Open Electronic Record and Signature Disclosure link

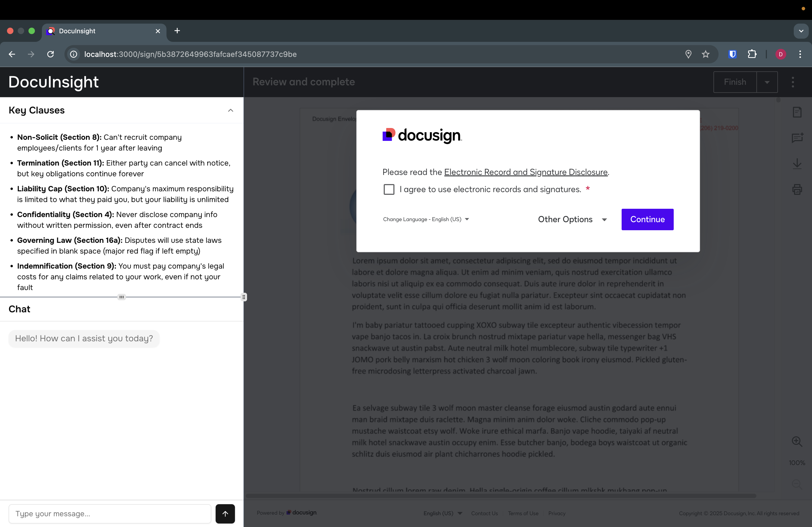525,172
